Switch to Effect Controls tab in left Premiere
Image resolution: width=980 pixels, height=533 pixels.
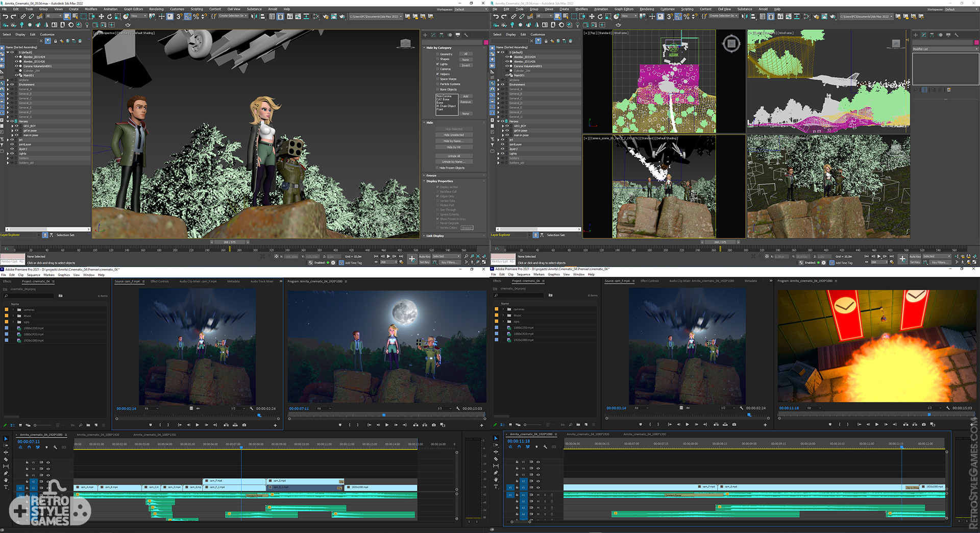click(160, 281)
